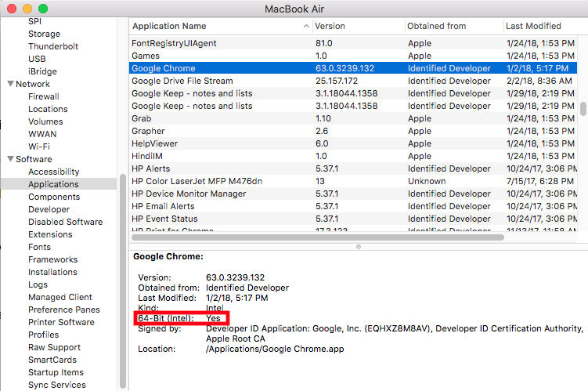Select SmartCards in the sidebar
This screenshot has width=588, height=391.
[52, 360]
